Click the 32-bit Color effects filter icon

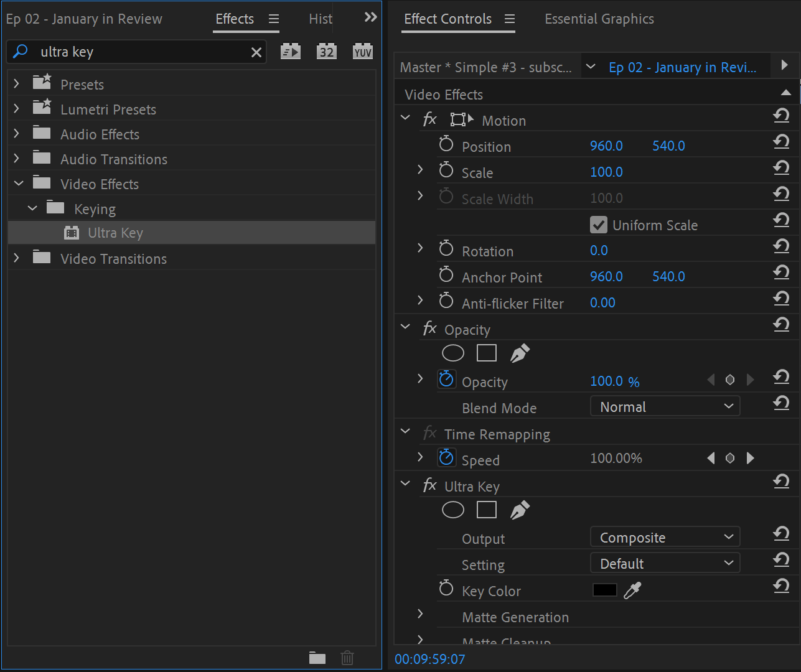pos(327,52)
